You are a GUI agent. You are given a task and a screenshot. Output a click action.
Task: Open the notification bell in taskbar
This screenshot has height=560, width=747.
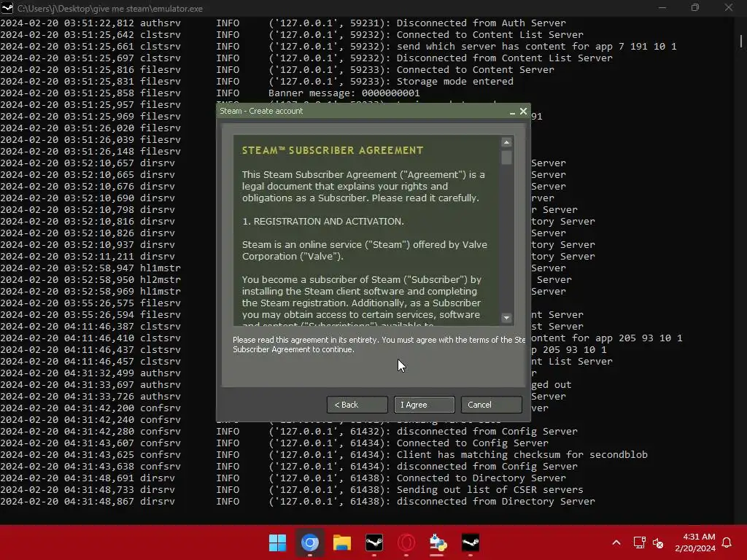click(727, 542)
